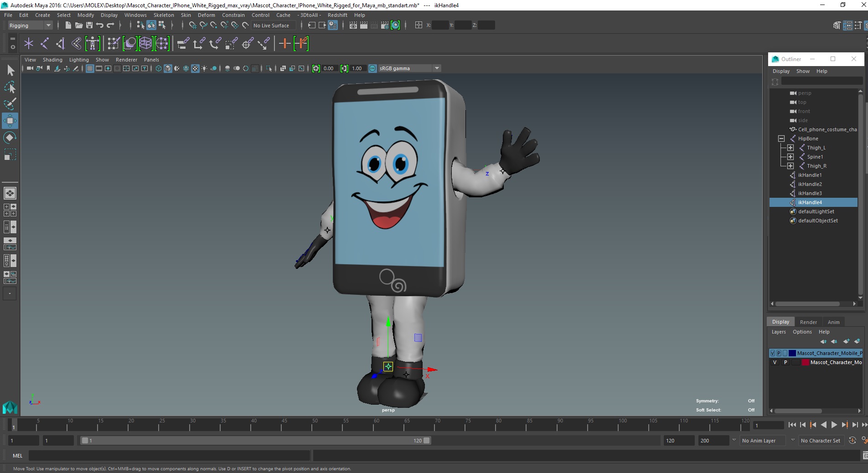Click the current frame number field
Viewport: 868px width, 473px height.
tap(768, 425)
